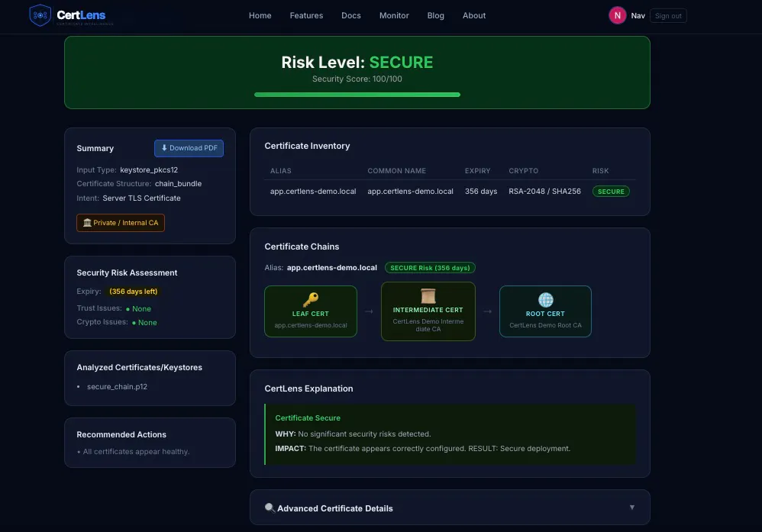Click the 356 days expiry cell
This screenshot has width=762, height=532.
(480, 192)
